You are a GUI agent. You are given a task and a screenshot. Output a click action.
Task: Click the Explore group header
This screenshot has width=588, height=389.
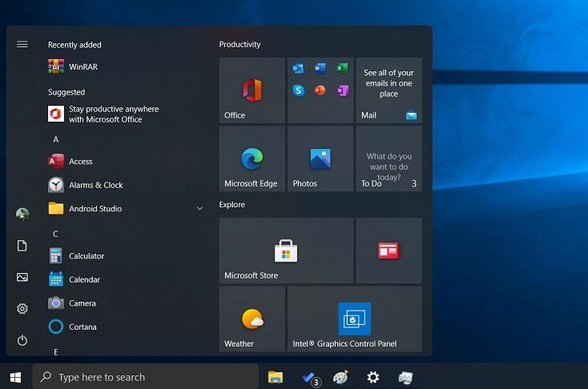(232, 205)
